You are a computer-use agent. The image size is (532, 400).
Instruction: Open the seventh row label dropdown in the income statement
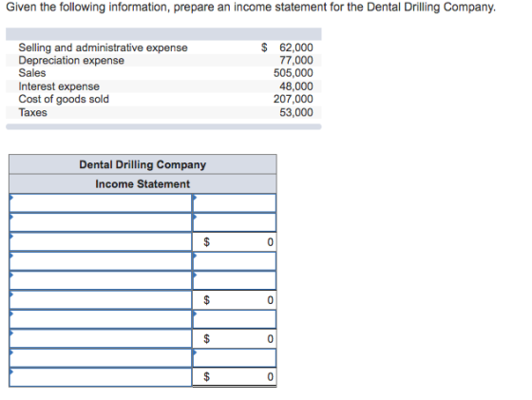pyautogui.click(x=101, y=319)
